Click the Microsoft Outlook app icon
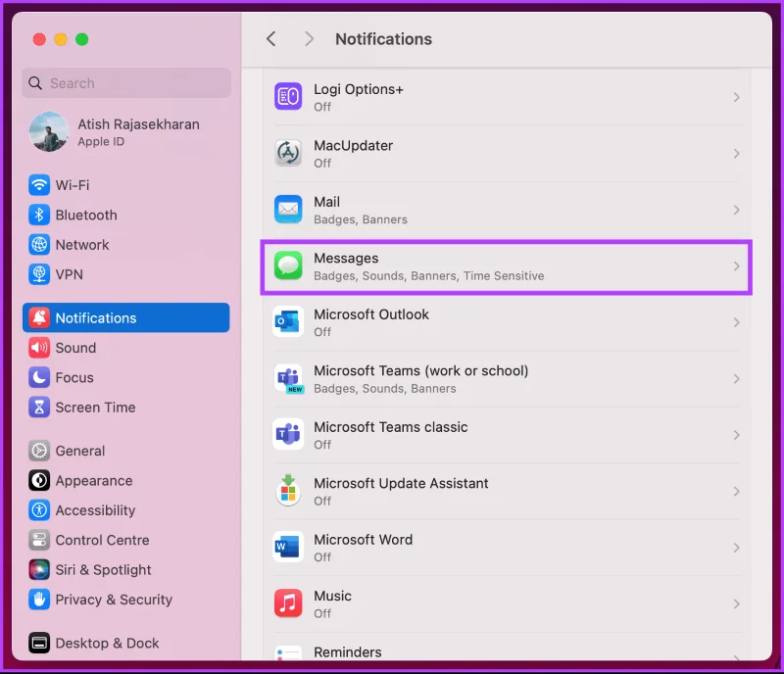The height and width of the screenshot is (674, 784). point(288,322)
